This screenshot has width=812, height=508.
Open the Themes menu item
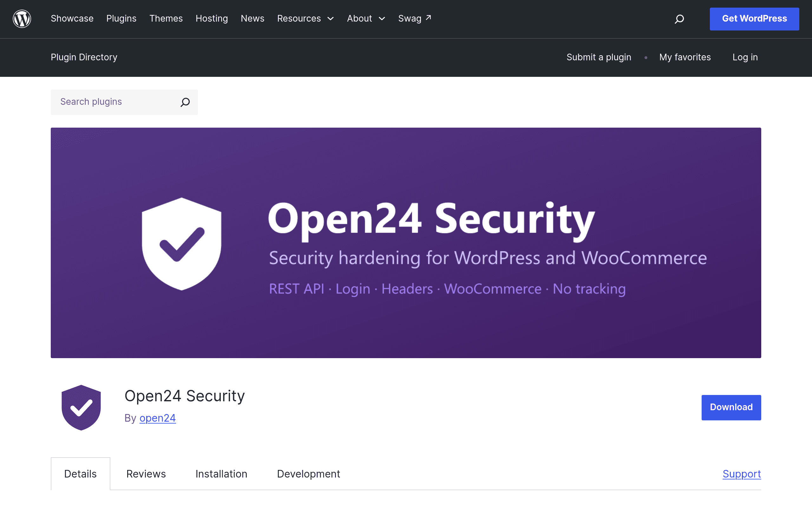tap(166, 19)
